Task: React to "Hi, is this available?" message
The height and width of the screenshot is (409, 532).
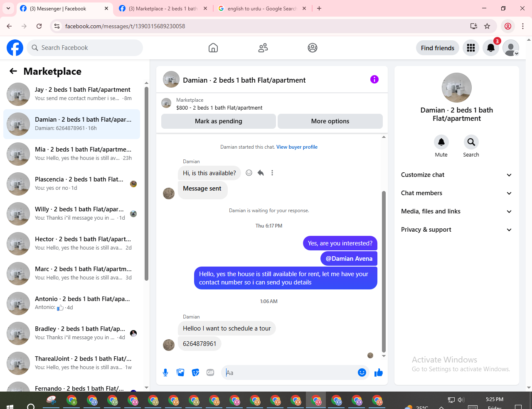Action: 249,173
